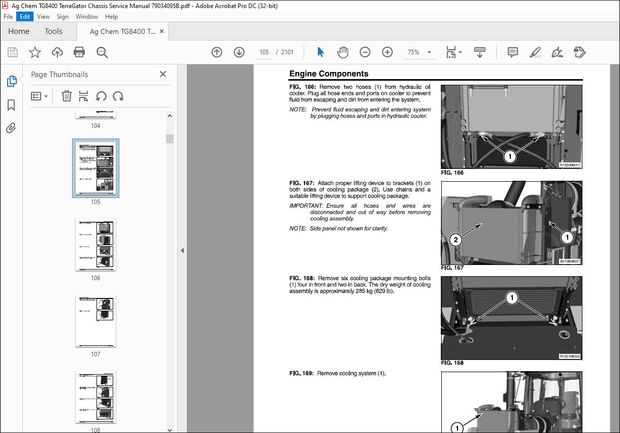The image size is (620, 433).
Task: Delete selected page with trash icon
Action: pos(66,96)
